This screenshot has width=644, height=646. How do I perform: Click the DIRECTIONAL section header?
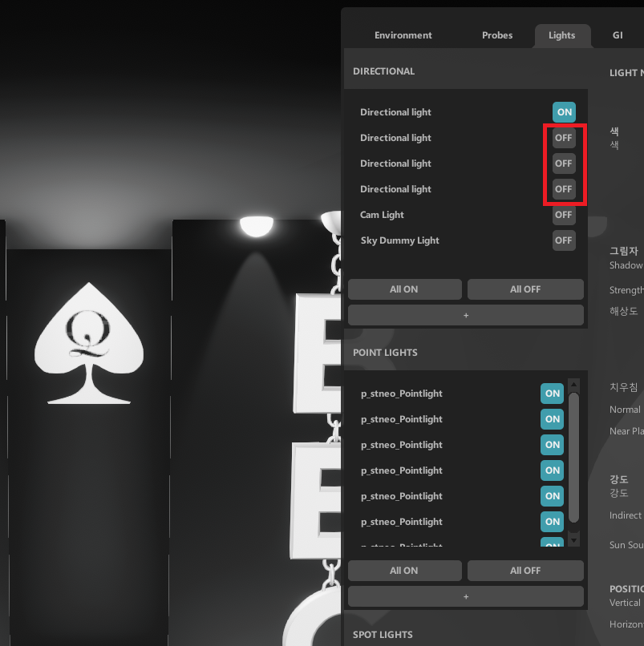click(x=384, y=71)
